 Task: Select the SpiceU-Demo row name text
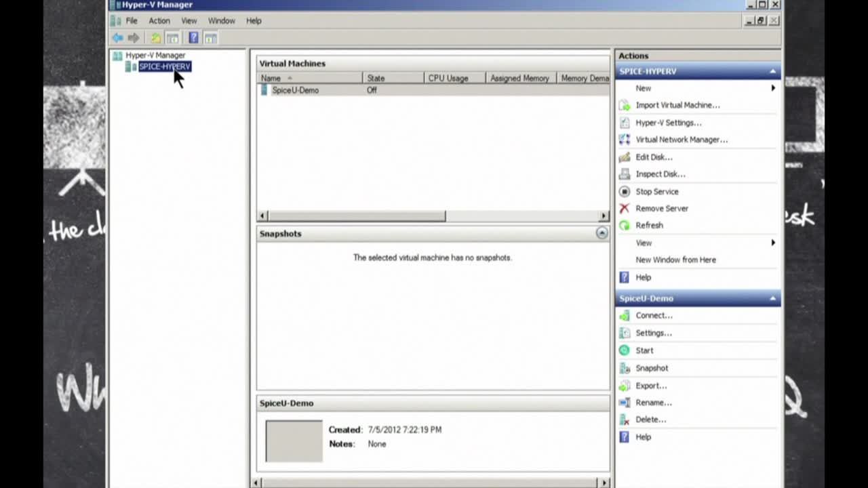point(295,90)
